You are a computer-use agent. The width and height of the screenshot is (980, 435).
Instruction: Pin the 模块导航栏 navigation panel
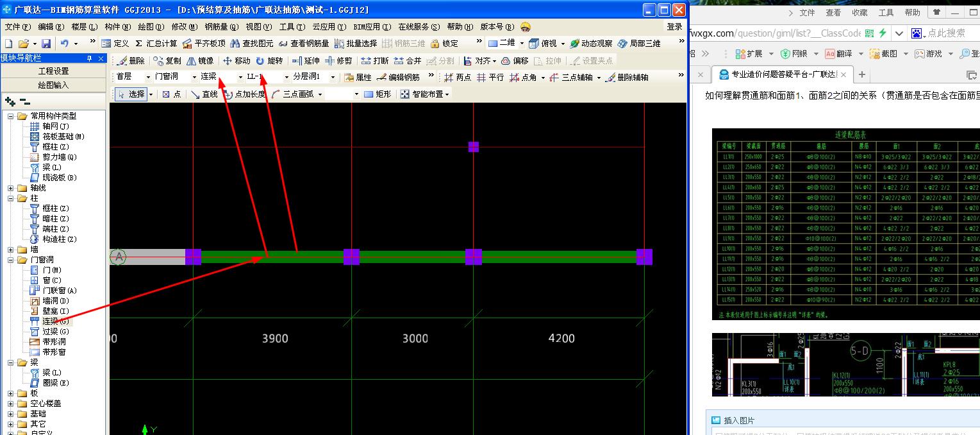click(x=90, y=58)
